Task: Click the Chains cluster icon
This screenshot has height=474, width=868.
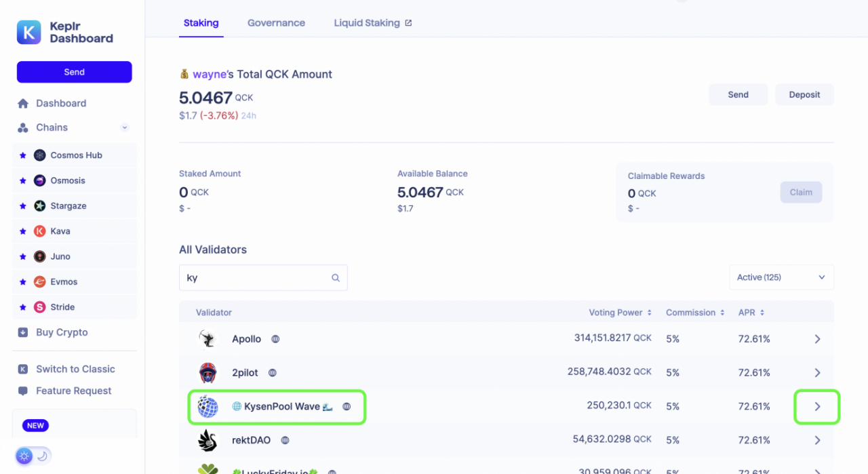Action: [23, 127]
